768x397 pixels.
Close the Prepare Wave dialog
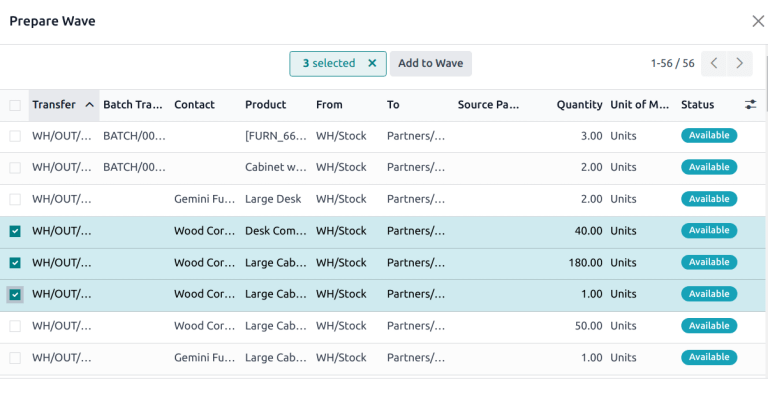click(758, 21)
